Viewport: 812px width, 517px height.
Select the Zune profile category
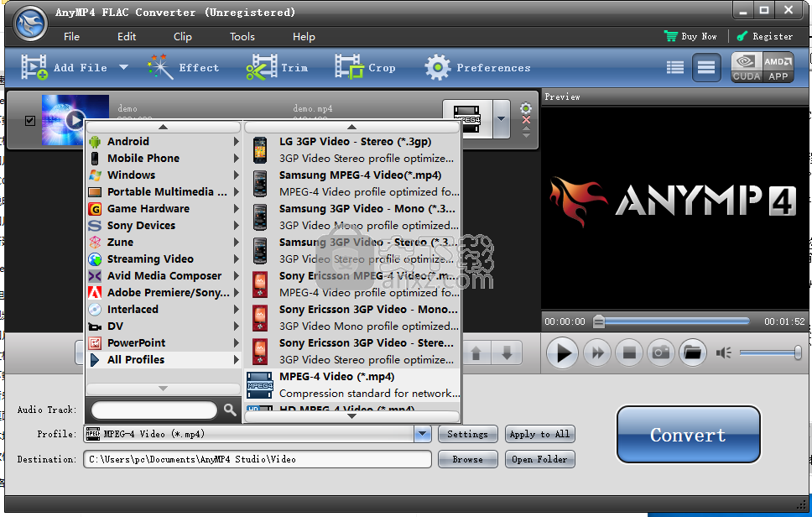pyautogui.click(x=163, y=242)
